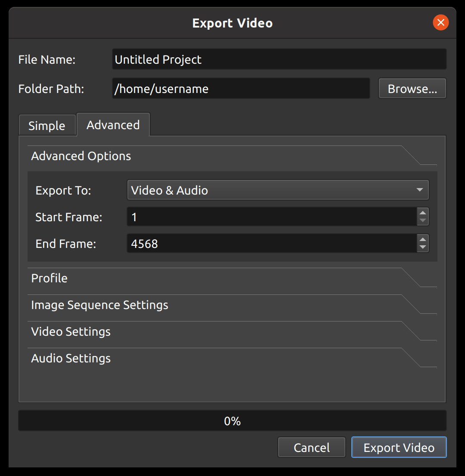The height and width of the screenshot is (476, 465).
Task: Click the export progress bar
Action: click(x=232, y=420)
